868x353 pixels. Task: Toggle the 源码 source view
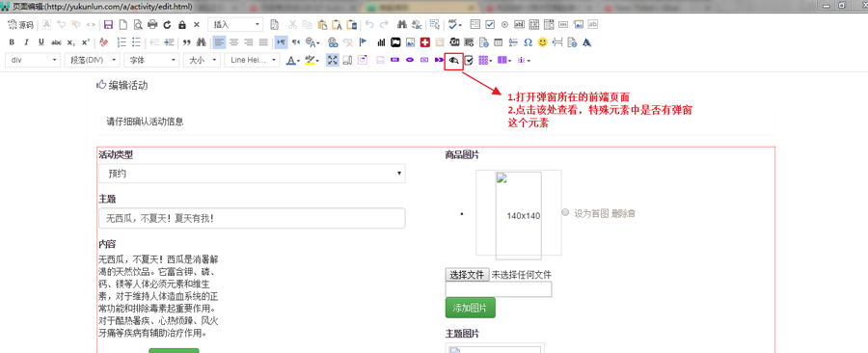[20, 24]
